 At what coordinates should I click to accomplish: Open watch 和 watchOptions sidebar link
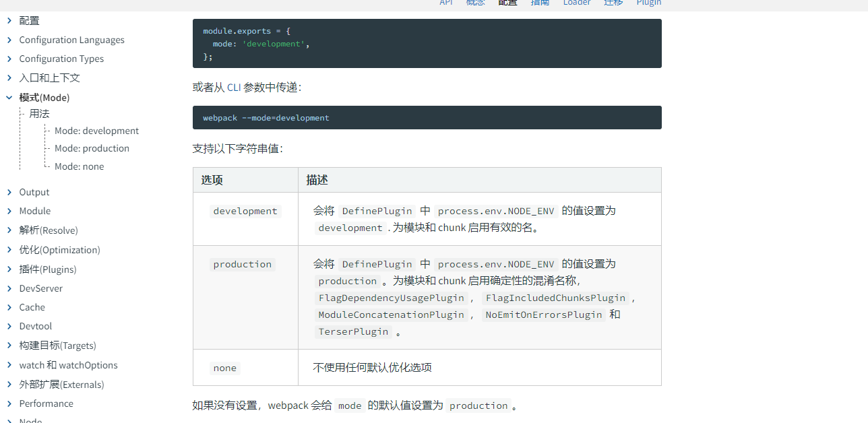click(x=68, y=365)
